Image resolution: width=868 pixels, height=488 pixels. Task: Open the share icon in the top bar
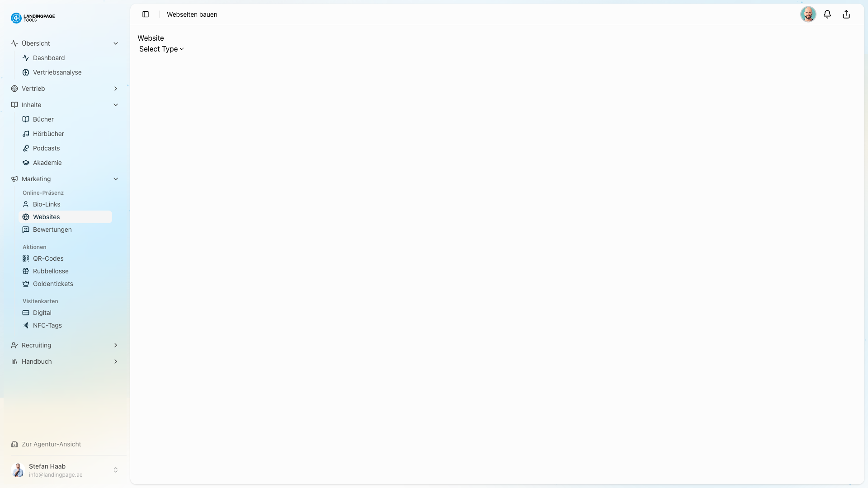846,14
